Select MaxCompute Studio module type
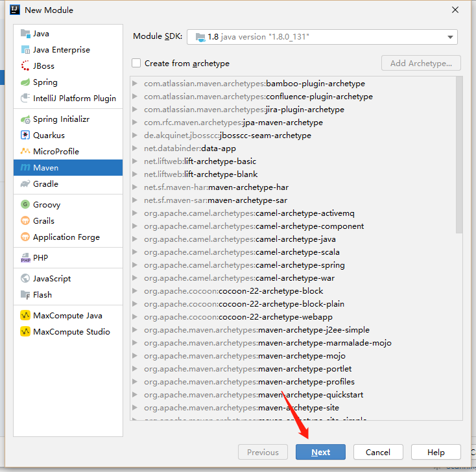 68,331
